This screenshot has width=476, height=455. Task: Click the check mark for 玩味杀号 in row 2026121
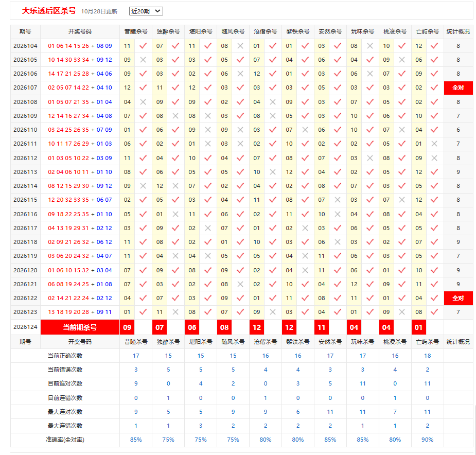(370, 284)
